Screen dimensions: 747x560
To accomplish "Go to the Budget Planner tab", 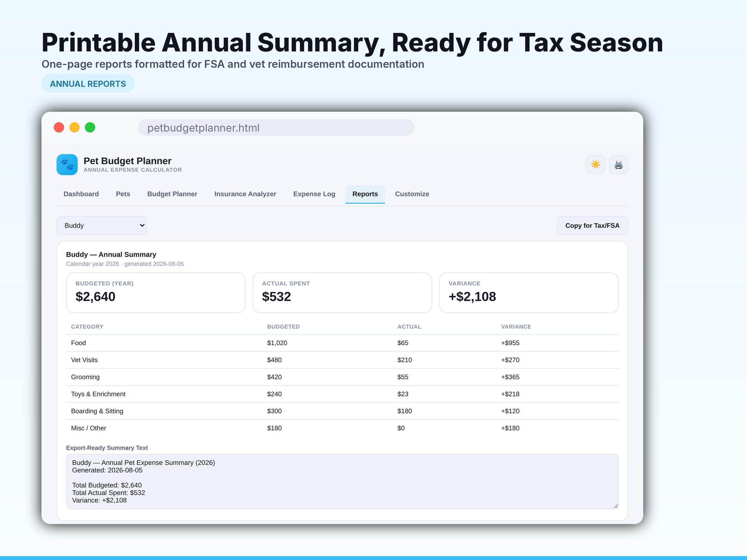I will pyautogui.click(x=172, y=194).
